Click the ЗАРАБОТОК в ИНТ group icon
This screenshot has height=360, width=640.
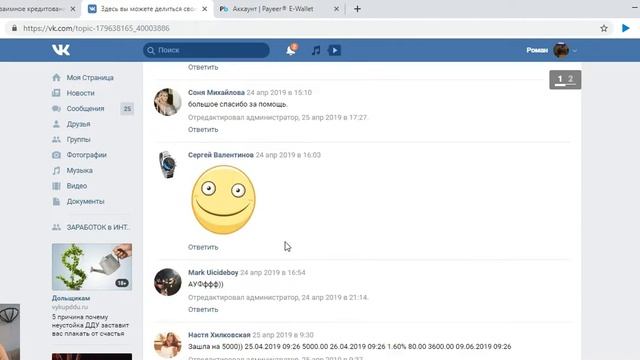[x=56, y=227]
